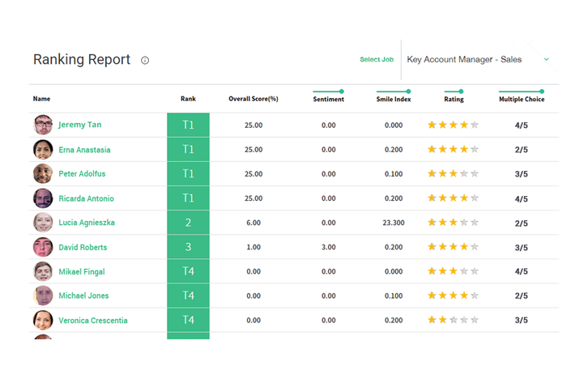Click the dropdown chevron in job selector
Viewport: 588px width, 383px height.
546,59
